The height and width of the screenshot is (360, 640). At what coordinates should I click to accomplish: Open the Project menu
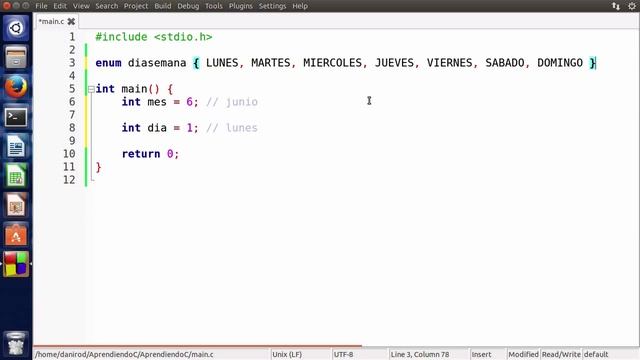pyautogui.click(x=136, y=6)
